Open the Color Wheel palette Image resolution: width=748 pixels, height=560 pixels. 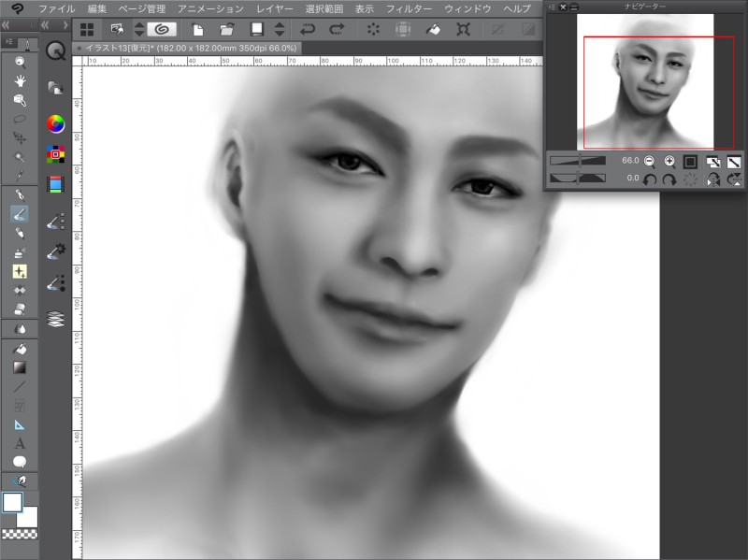[56, 124]
